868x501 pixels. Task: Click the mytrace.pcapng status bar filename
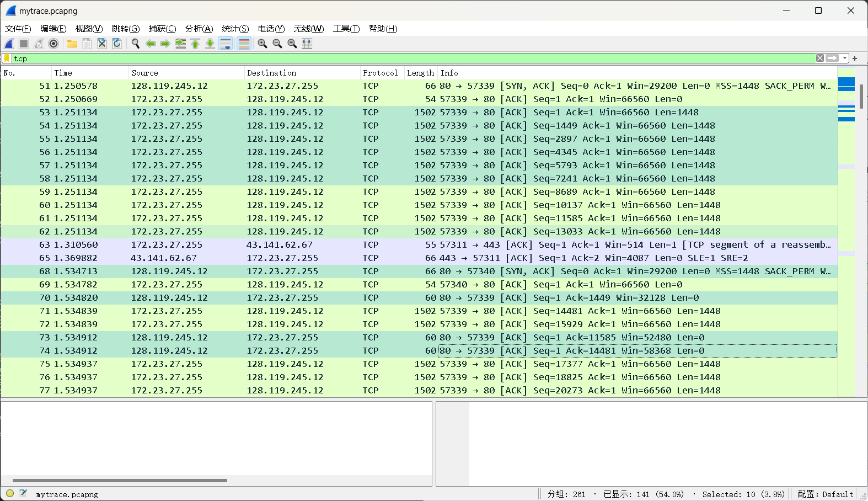67,494
